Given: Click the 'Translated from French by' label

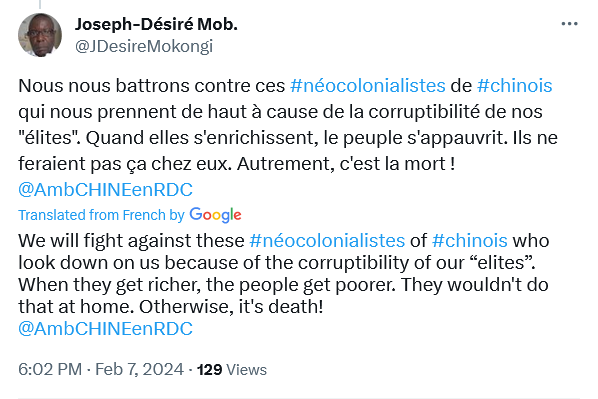Looking at the screenshot, I should tap(101, 215).
